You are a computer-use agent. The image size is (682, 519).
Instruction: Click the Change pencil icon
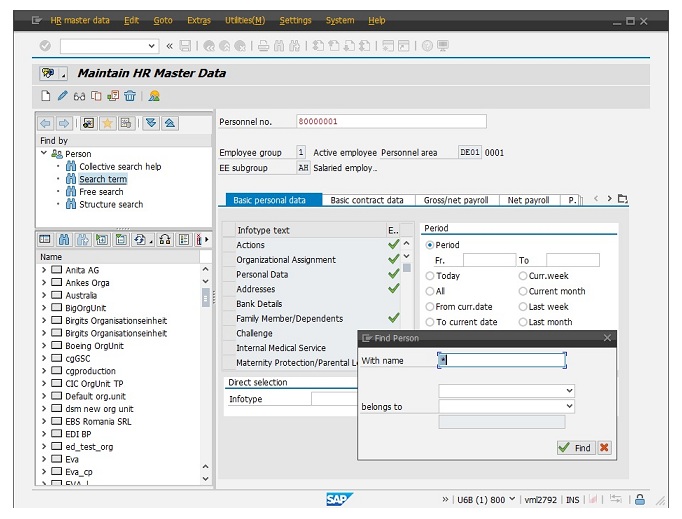(x=62, y=96)
